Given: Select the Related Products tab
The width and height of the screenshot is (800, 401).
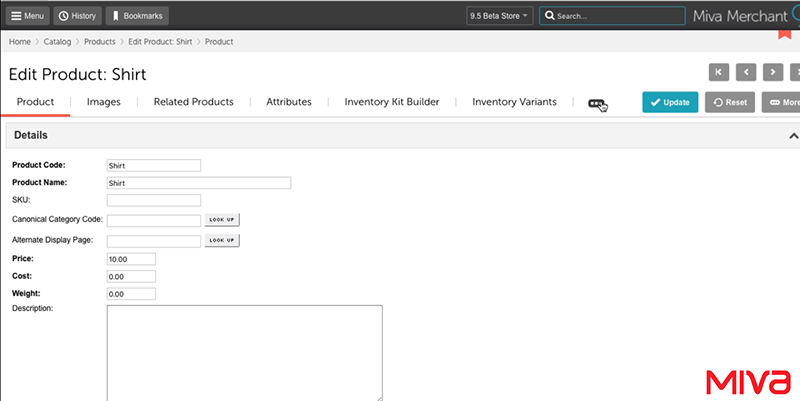Looking at the screenshot, I should click(x=193, y=102).
